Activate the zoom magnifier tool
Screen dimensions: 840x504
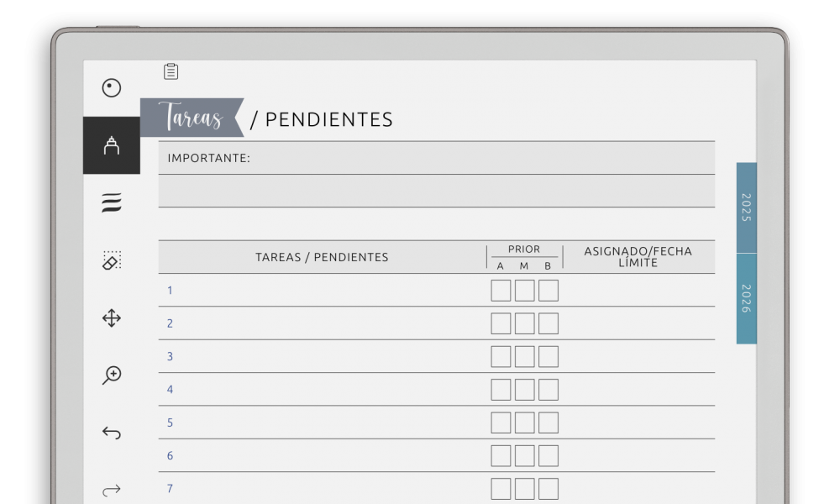112,375
